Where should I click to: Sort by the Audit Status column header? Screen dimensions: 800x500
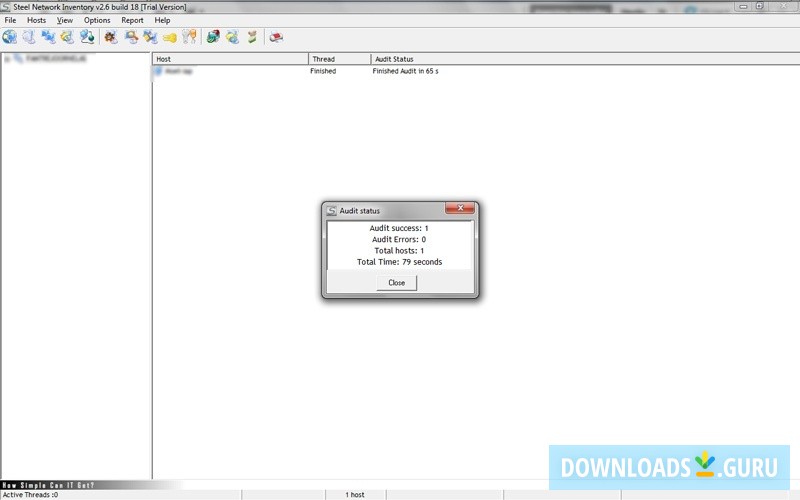(585, 59)
